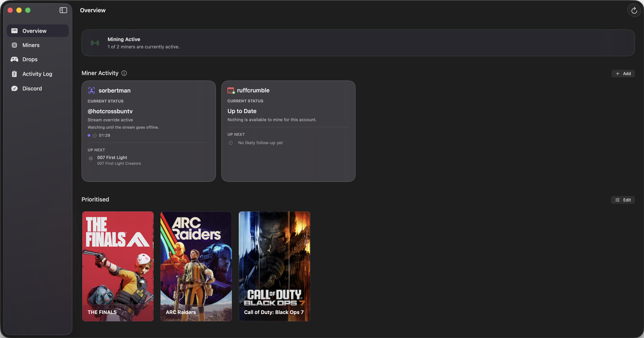
Task: Click the Prioritised section heading
Action: click(95, 199)
